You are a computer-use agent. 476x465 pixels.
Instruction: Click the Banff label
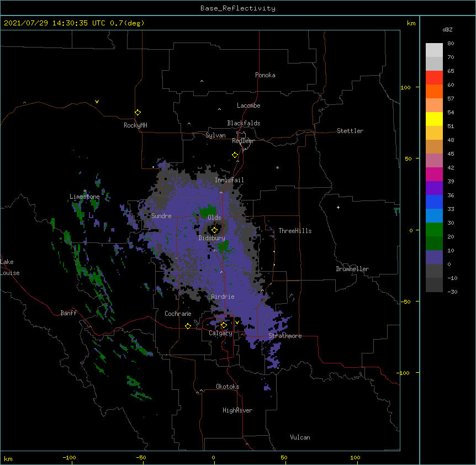click(x=68, y=313)
